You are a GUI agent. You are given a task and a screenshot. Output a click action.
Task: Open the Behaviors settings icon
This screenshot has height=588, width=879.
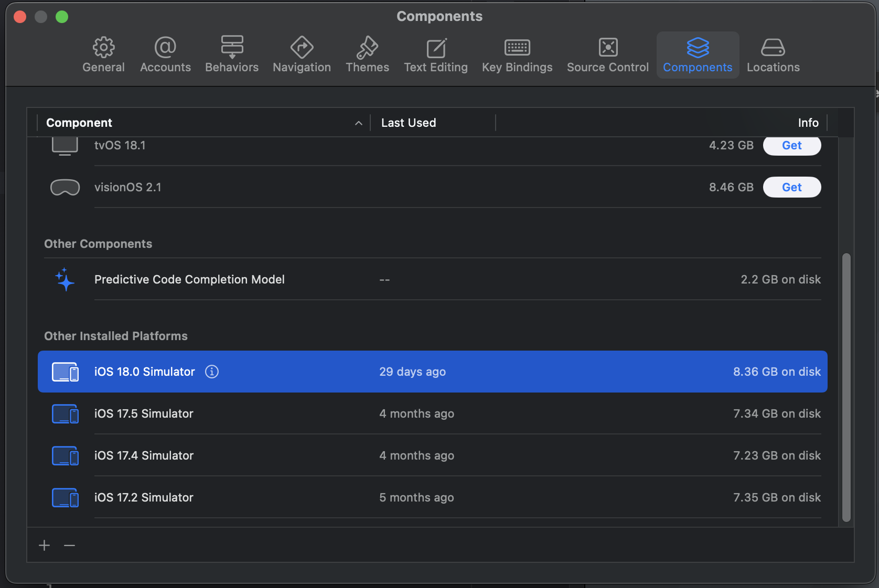click(x=232, y=47)
